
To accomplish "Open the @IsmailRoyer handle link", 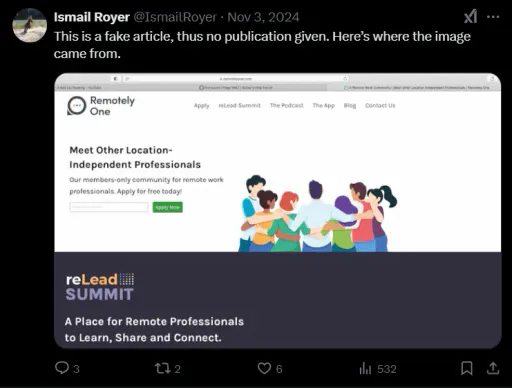I will click(x=175, y=17).
